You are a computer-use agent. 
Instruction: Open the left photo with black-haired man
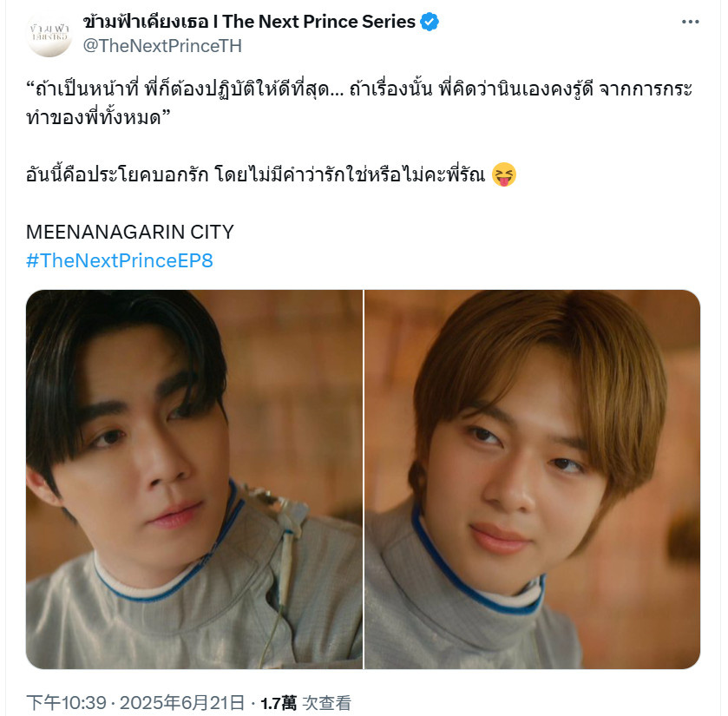[x=194, y=479]
